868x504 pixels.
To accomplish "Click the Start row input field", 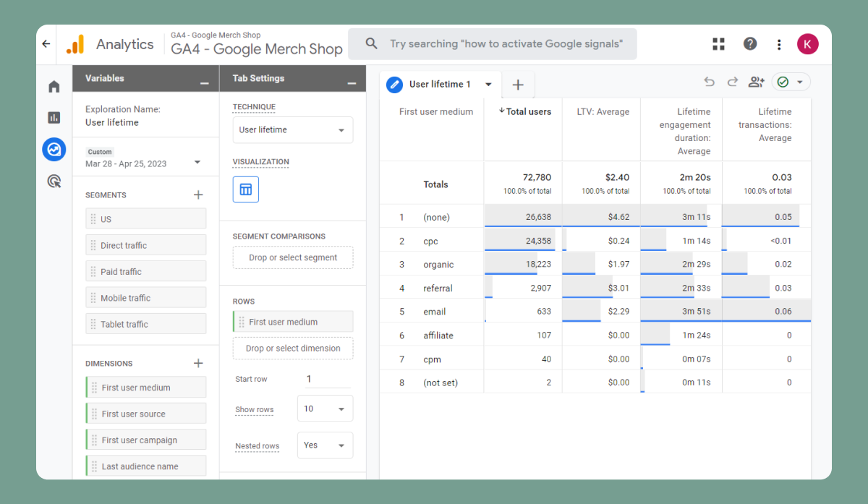I will point(328,379).
